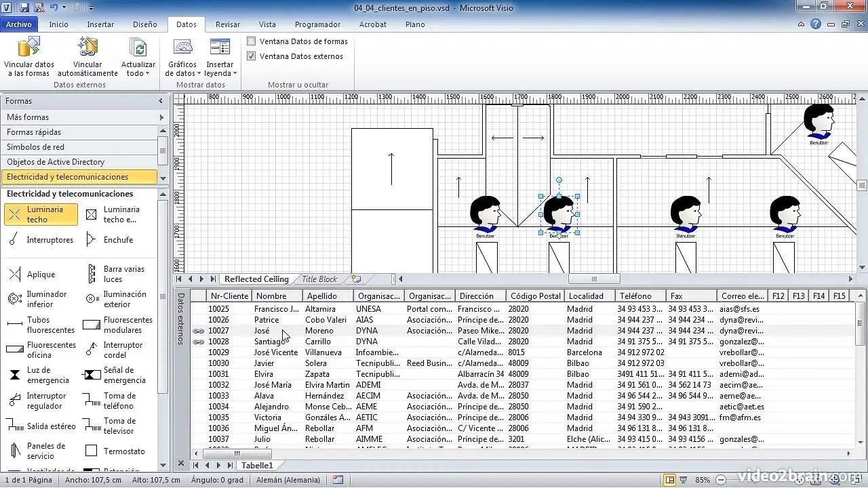
Task: Select the Fluorescentes modulares shape
Action: coord(117,325)
